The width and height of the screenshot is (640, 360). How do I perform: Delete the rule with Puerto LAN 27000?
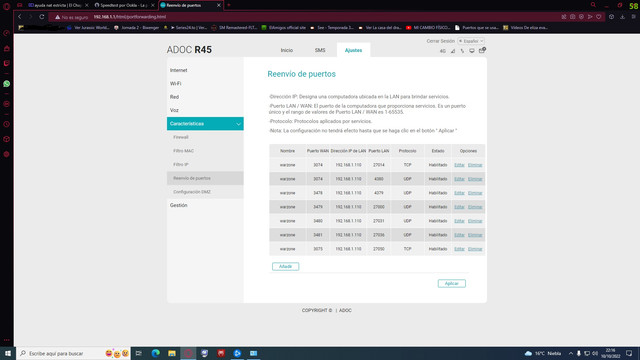(475, 207)
